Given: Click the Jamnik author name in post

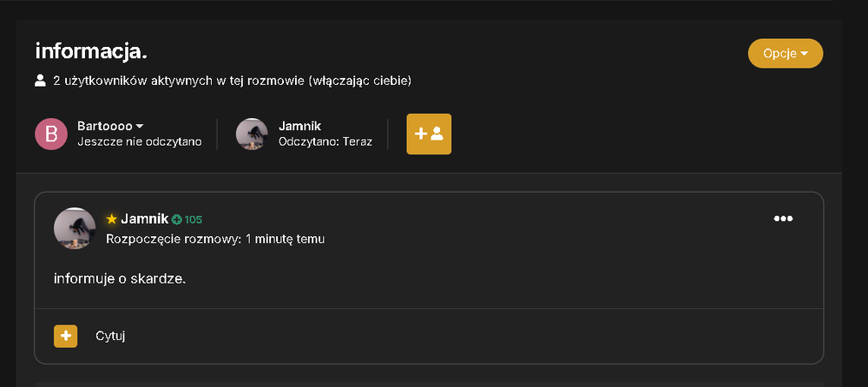Looking at the screenshot, I should coord(144,220).
